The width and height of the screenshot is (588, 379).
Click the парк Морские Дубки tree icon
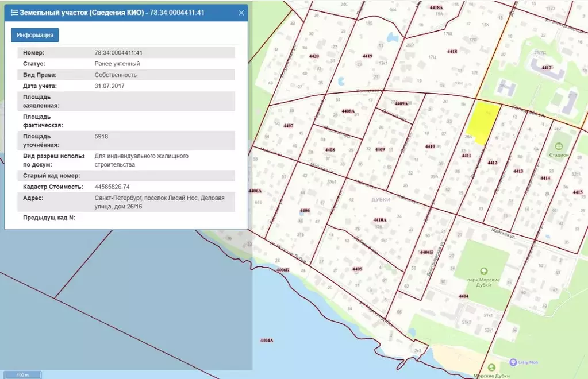tap(484, 271)
